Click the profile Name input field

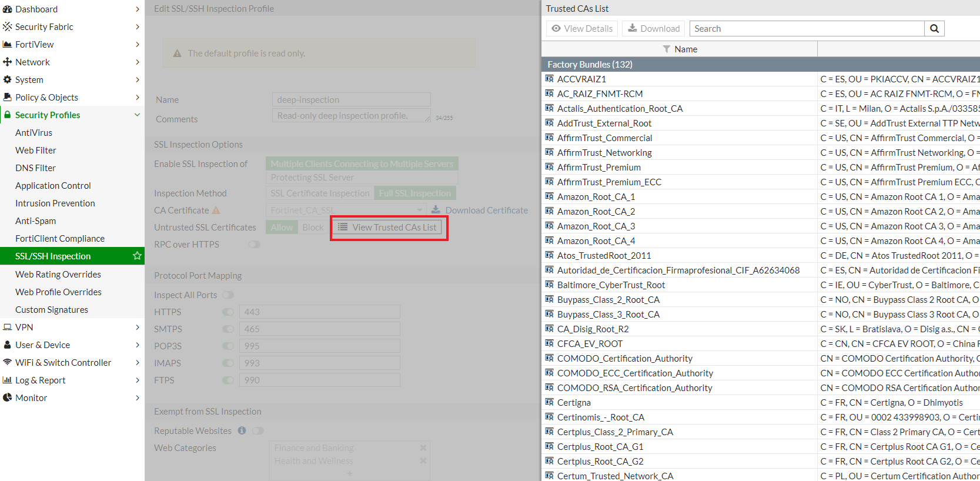pyautogui.click(x=352, y=100)
